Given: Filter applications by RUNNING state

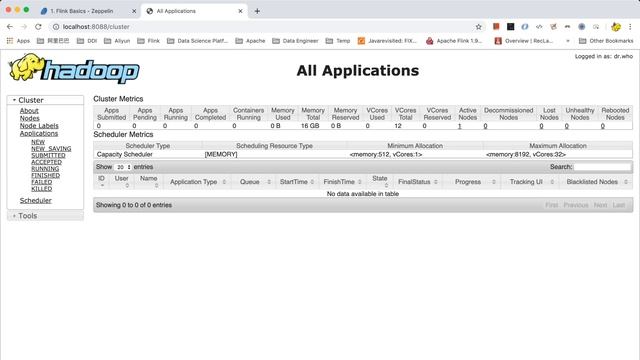Looking at the screenshot, I should 45,169.
